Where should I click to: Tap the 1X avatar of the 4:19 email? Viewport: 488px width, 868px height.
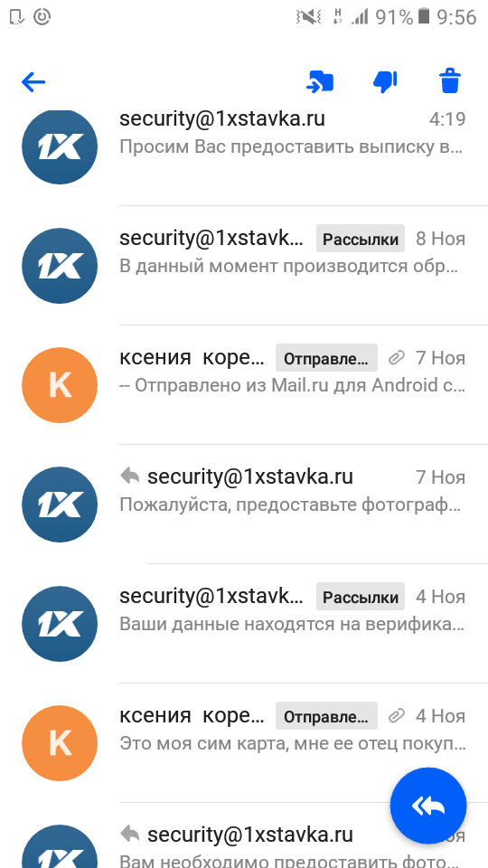[60, 146]
